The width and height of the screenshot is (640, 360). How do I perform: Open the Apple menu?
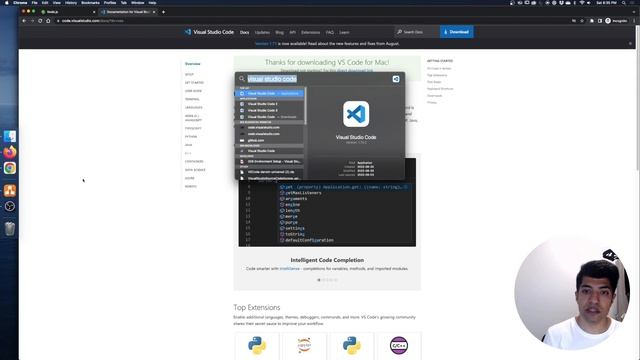[x=7, y=2]
